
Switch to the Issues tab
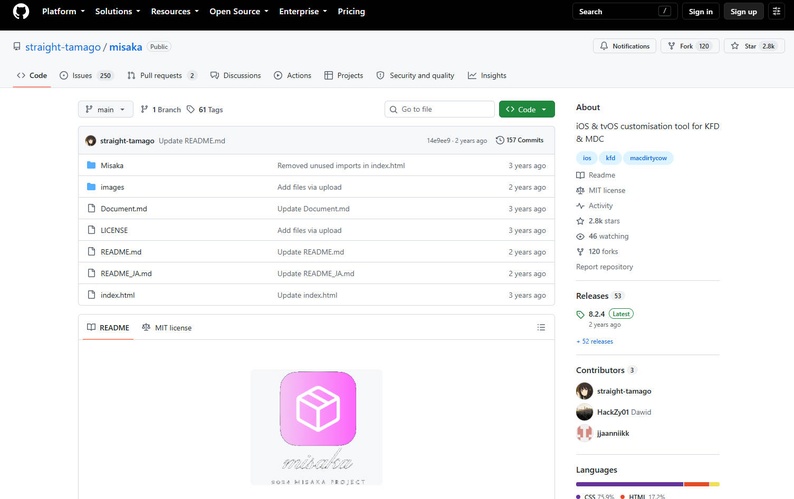click(85, 75)
